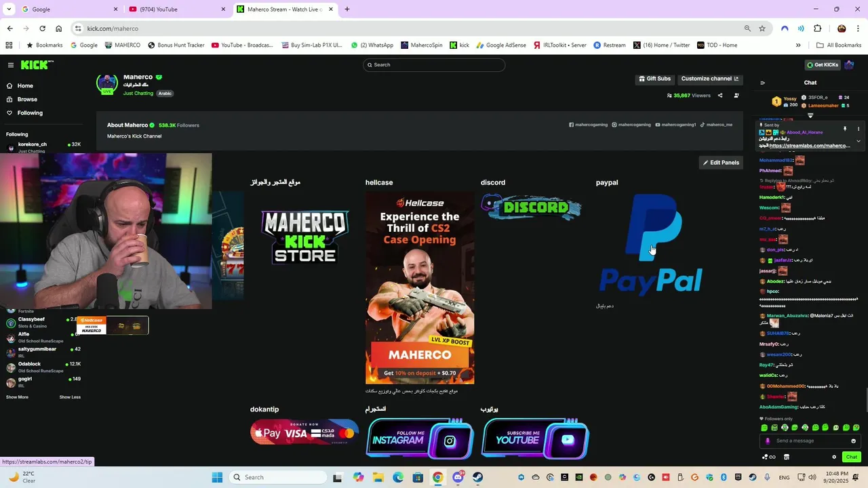Click the icon right of share

(736, 96)
